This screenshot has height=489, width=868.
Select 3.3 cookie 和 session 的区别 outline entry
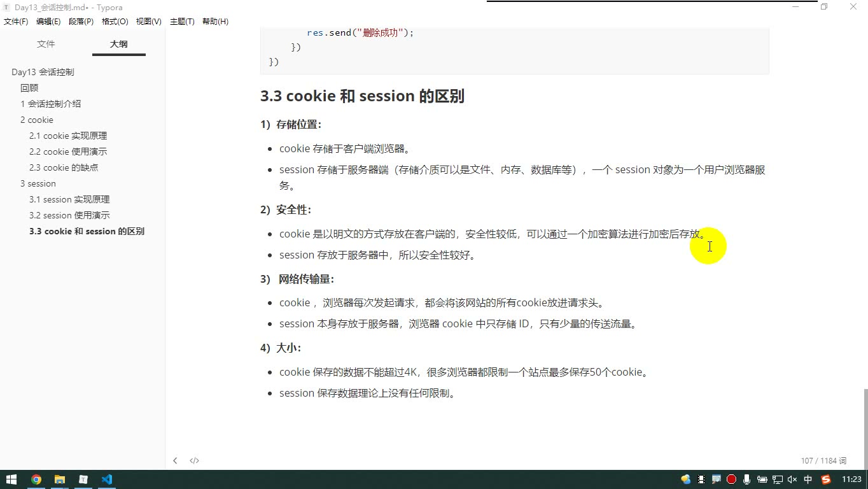point(87,231)
